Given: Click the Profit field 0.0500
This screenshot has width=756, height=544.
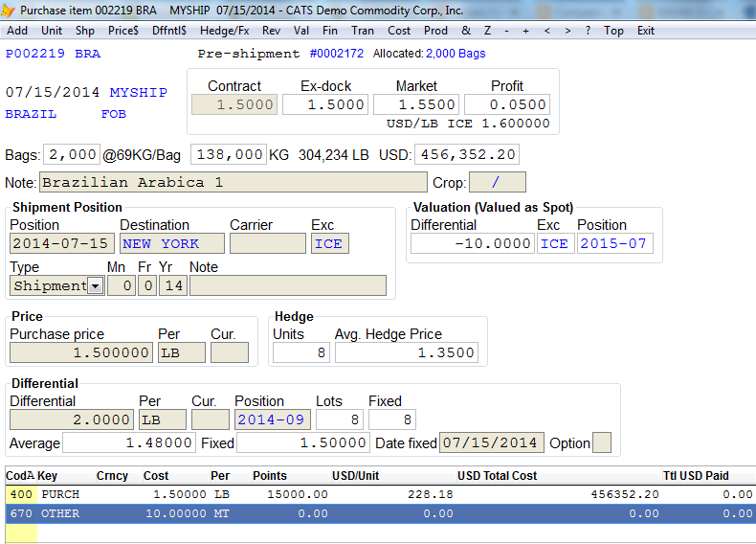Looking at the screenshot, I should pos(507,104).
